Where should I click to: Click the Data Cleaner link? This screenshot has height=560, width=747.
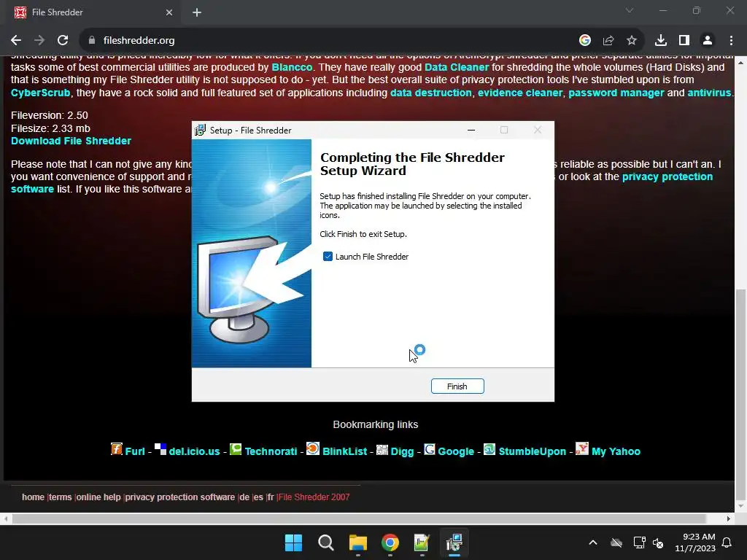coord(457,67)
